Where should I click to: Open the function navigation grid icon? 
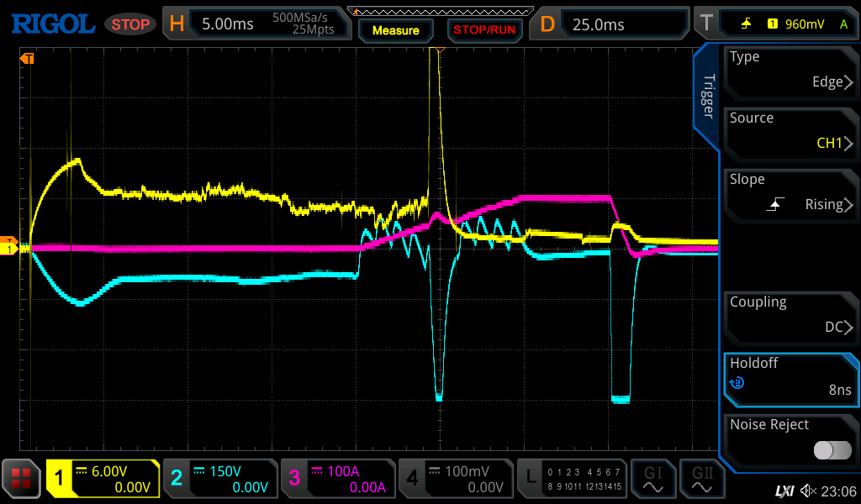pyautogui.click(x=22, y=479)
